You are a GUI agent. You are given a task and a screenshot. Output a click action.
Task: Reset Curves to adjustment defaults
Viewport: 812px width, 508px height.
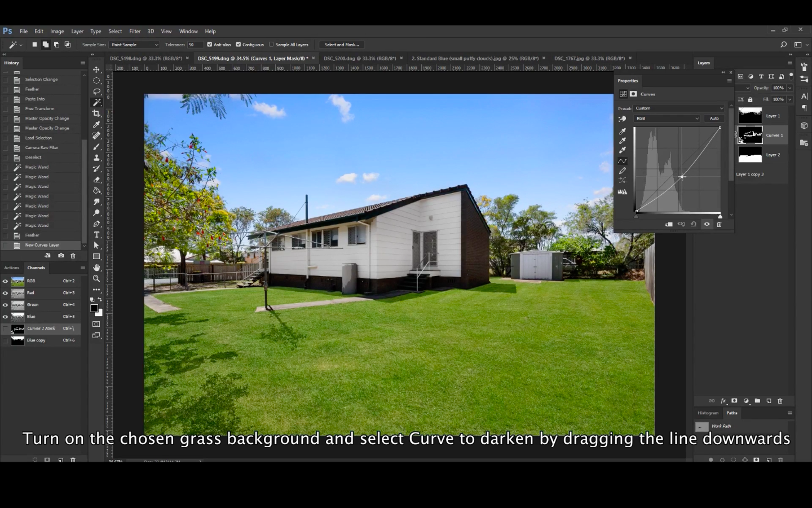(694, 224)
